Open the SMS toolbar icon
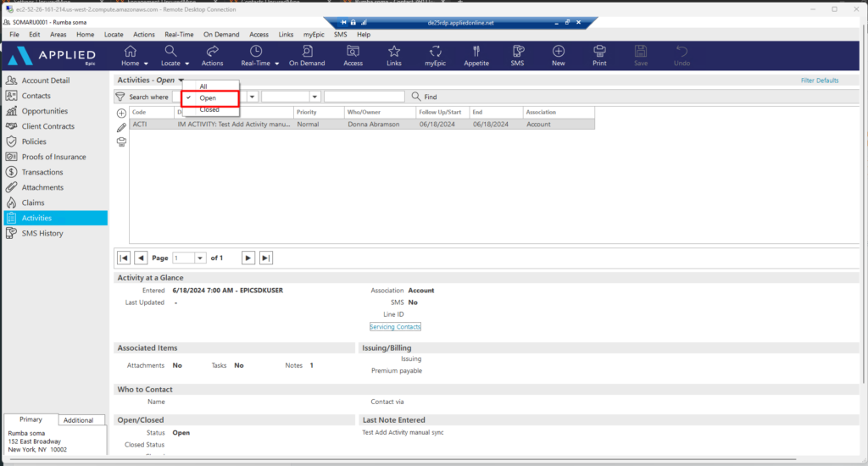Screen dimensions: 868x466 [518, 52]
